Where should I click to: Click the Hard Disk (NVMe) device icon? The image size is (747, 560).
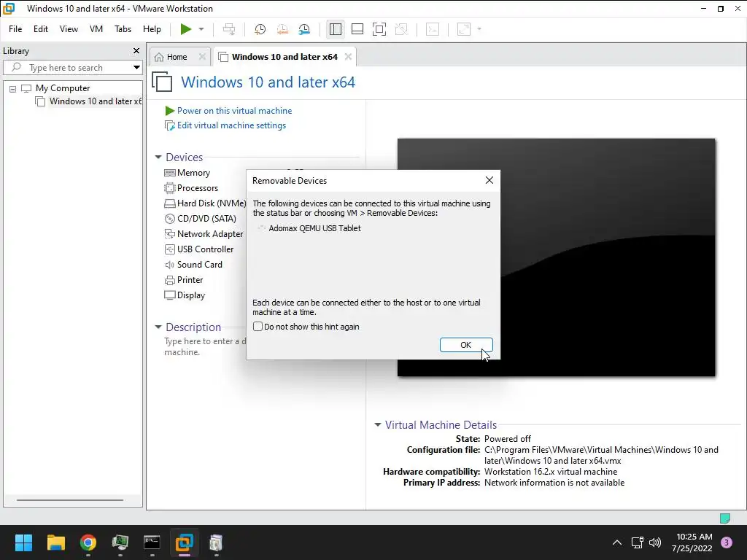[169, 203]
